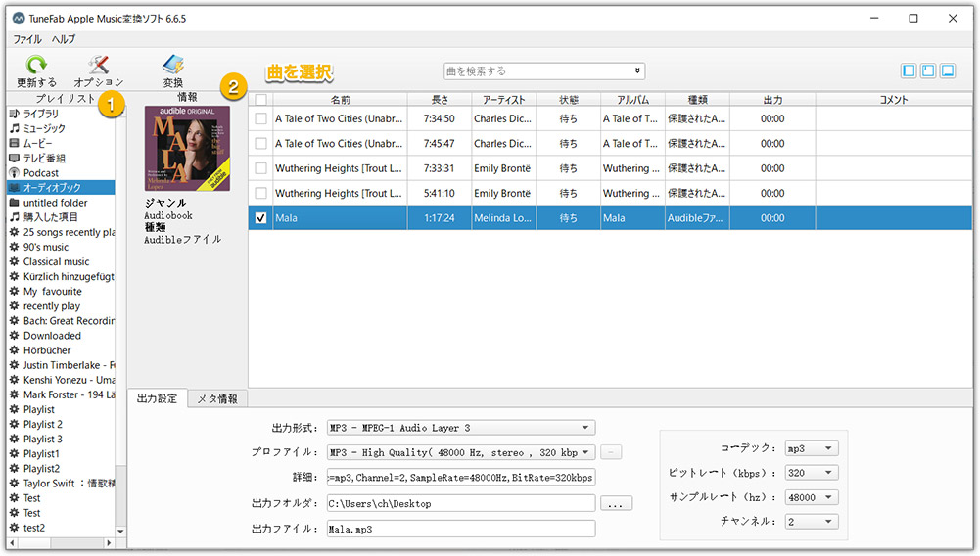Click the playlist sidebar vertical scrollbar down arrow
Screen dimensions: 980x556
120,531
